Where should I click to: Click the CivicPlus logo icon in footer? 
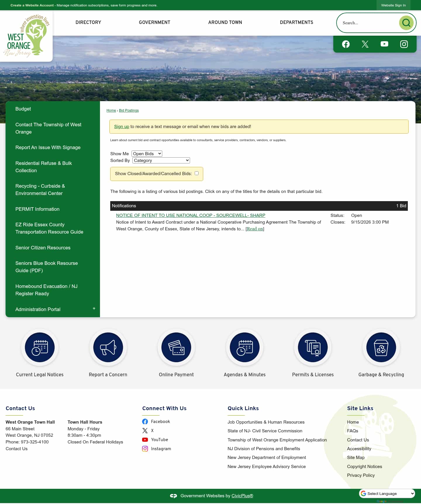click(173, 496)
